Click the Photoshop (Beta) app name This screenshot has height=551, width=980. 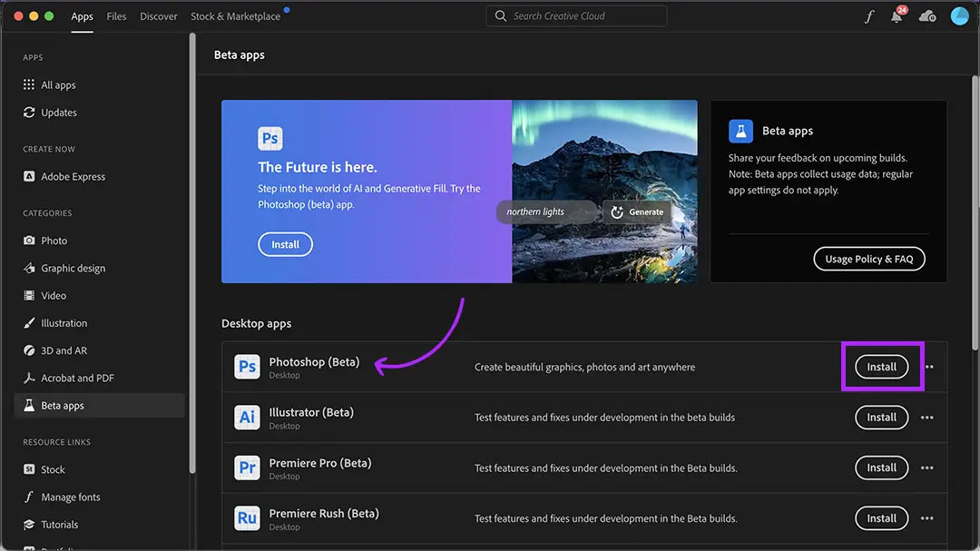coord(314,361)
